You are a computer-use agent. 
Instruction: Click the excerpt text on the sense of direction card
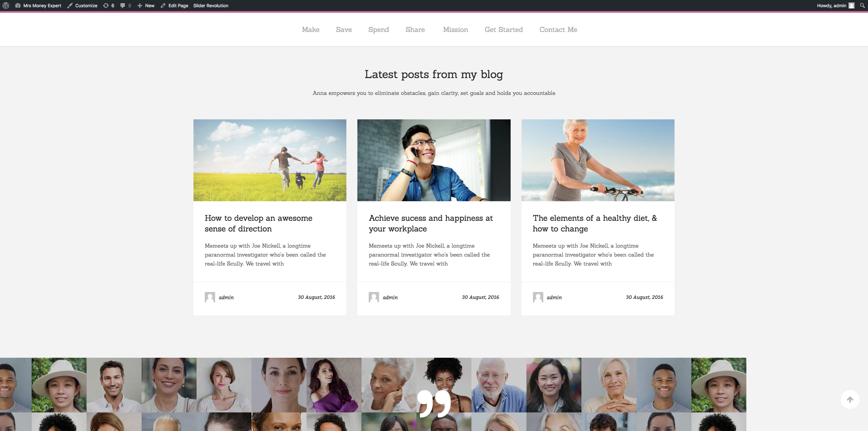point(265,255)
